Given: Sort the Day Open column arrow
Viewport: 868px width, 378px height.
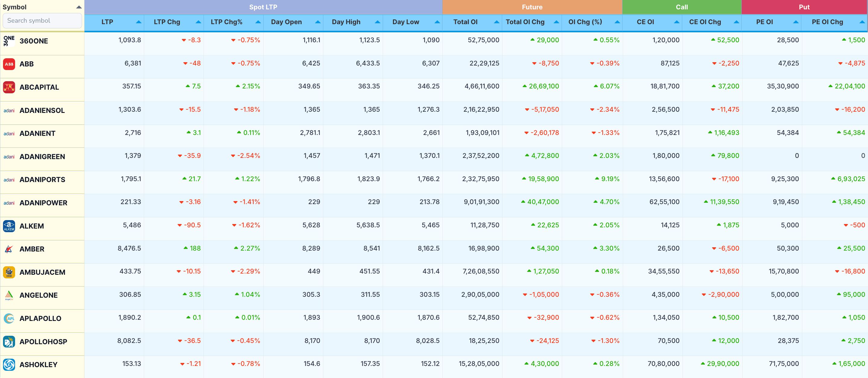Looking at the screenshot, I should (317, 22).
